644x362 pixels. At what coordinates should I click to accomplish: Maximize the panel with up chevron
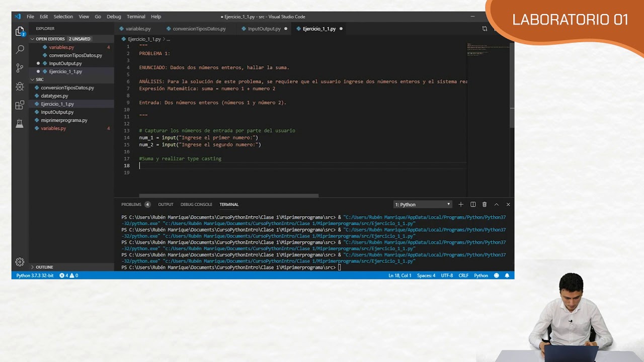pos(496,205)
